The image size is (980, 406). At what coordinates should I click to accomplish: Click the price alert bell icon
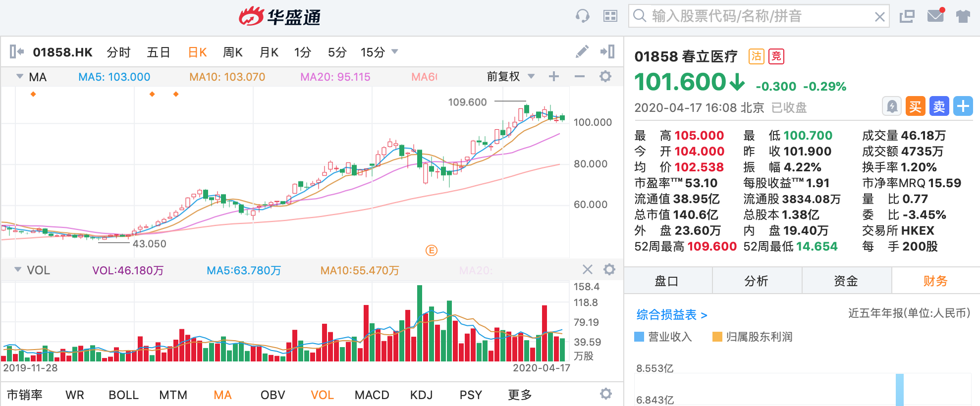892,106
